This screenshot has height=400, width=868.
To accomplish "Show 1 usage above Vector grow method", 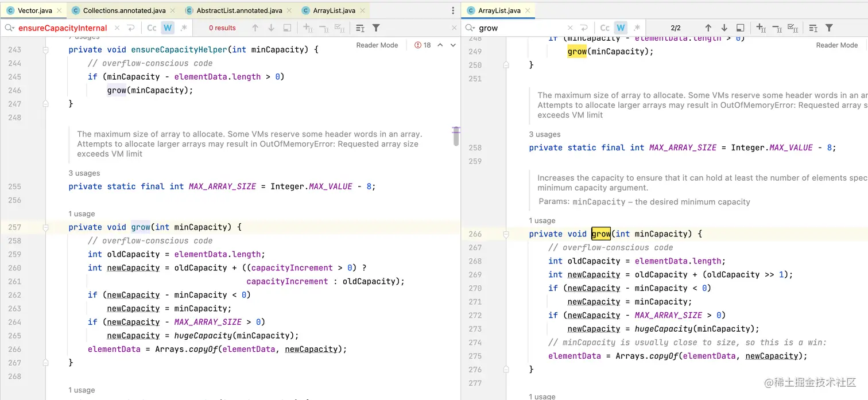I will (x=82, y=213).
